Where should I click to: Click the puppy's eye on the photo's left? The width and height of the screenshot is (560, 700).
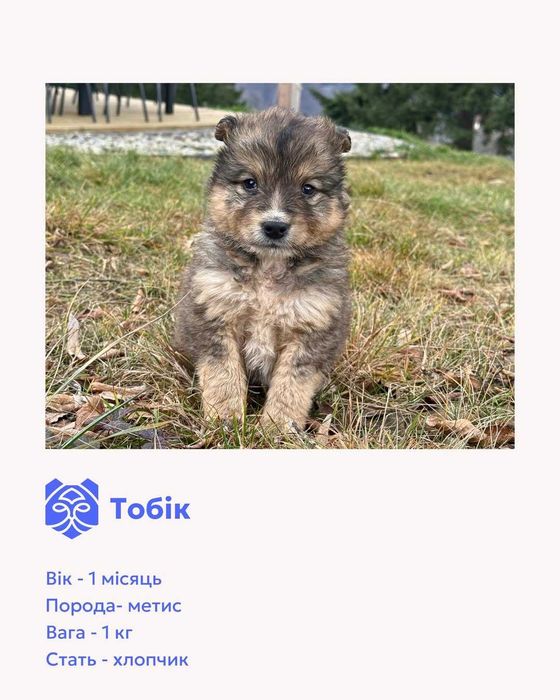249,184
